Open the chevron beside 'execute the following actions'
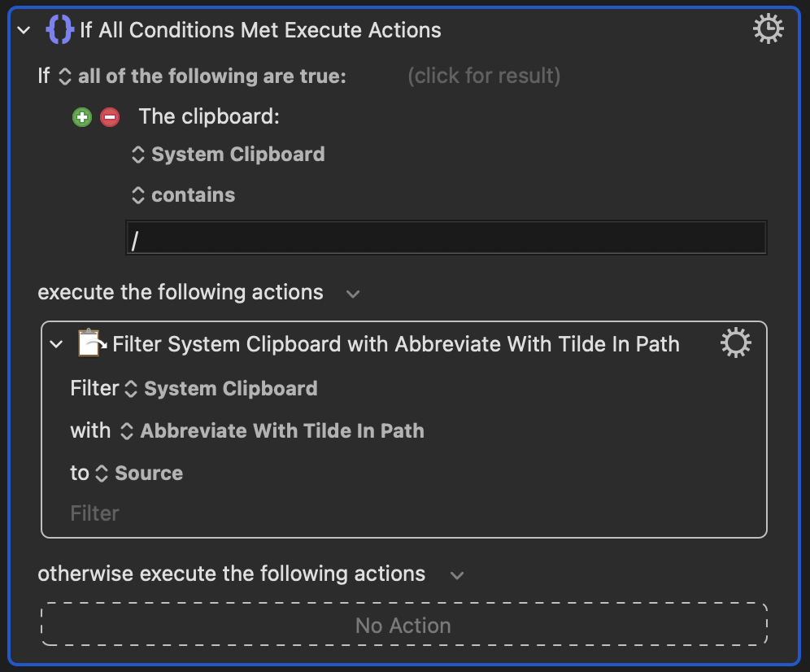Screen dimensions: 810x672 [353, 295]
